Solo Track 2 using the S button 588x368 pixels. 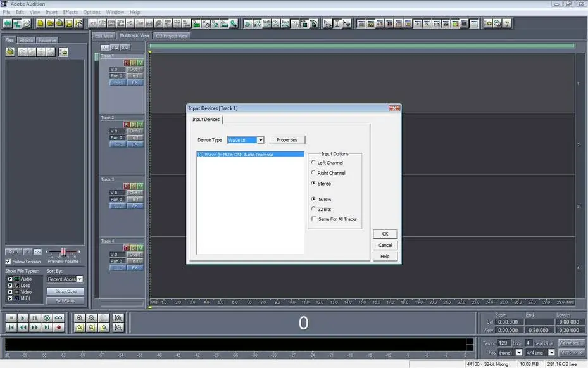point(133,125)
